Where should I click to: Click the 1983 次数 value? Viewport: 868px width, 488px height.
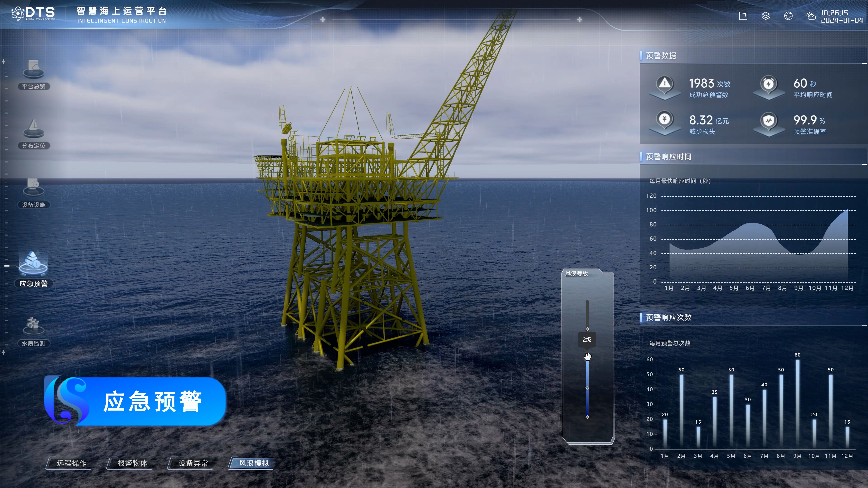pyautogui.click(x=710, y=83)
